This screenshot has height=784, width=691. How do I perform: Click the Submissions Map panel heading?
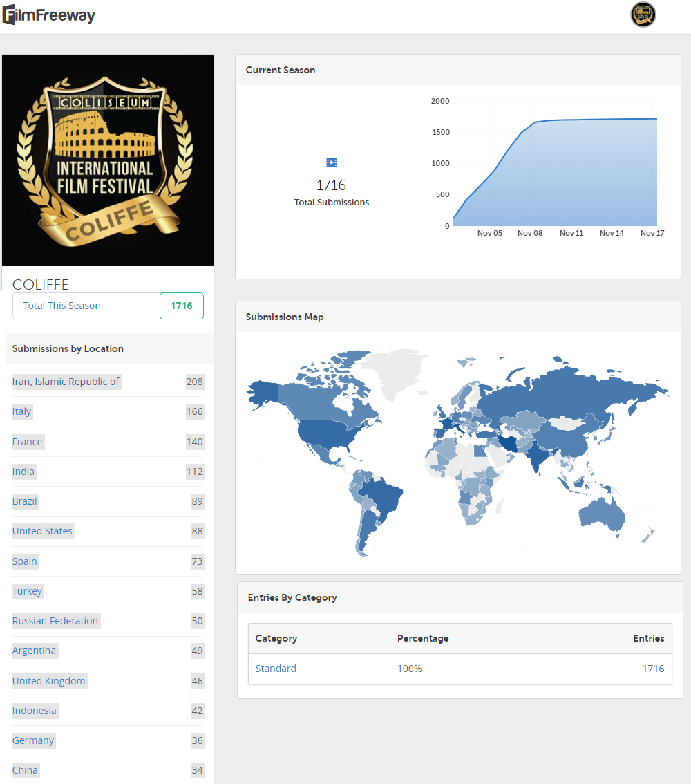tap(285, 317)
